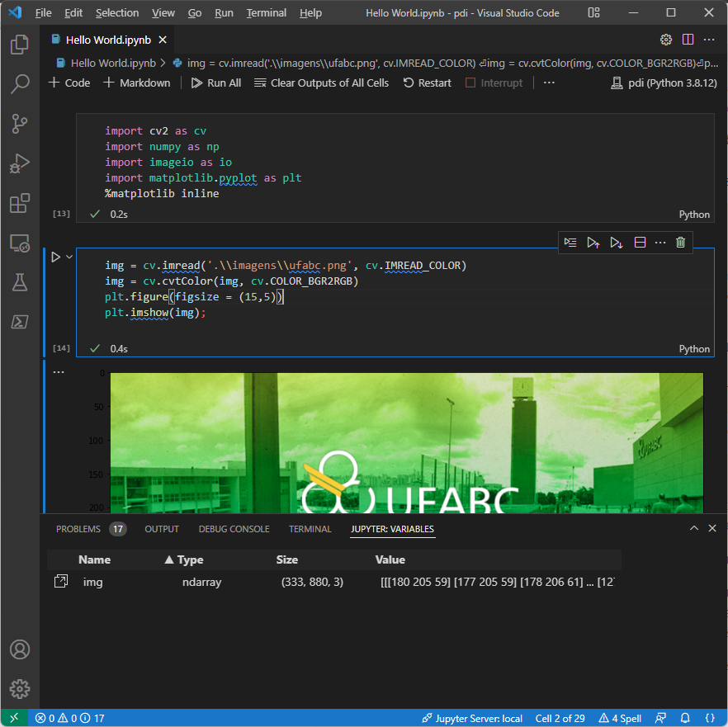This screenshot has width=728, height=727.
Task: Run the imread cell
Action: pyautogui.click(x=56, y=257)
